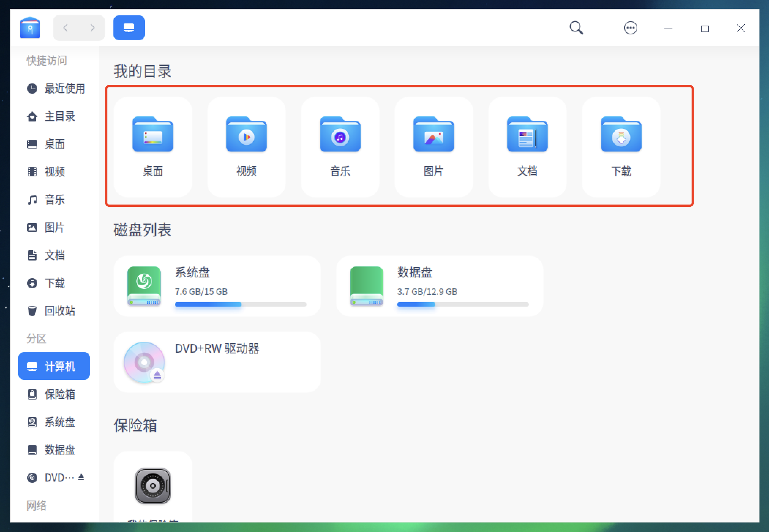Open 主目录 in the sidebar

pyautogui.click(x=54, y=116)
